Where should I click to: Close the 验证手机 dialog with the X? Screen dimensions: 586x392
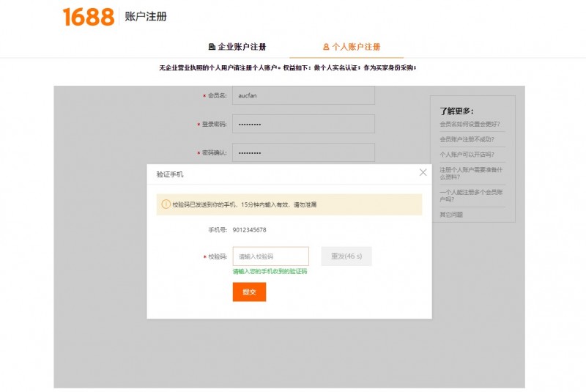click(423, 173)
